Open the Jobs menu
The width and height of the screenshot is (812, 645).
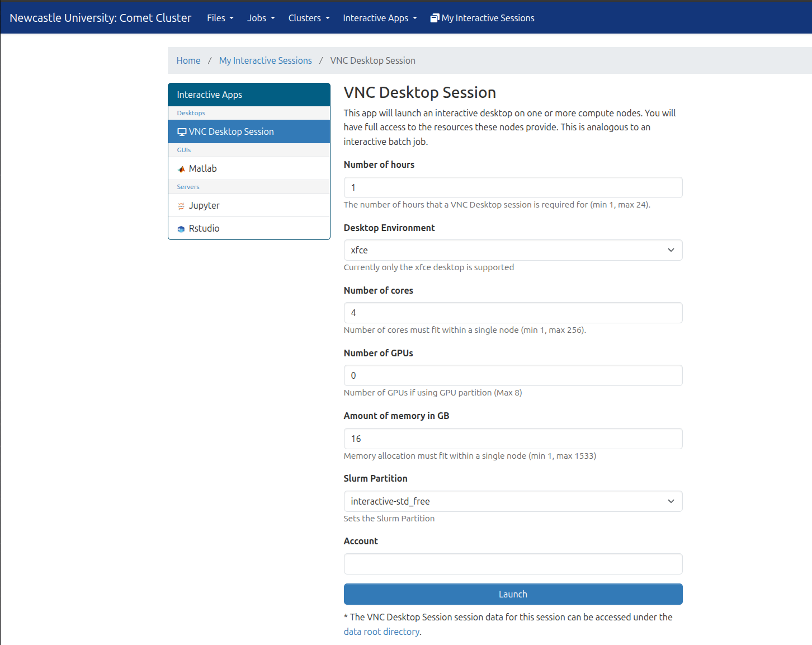[261, 18]
